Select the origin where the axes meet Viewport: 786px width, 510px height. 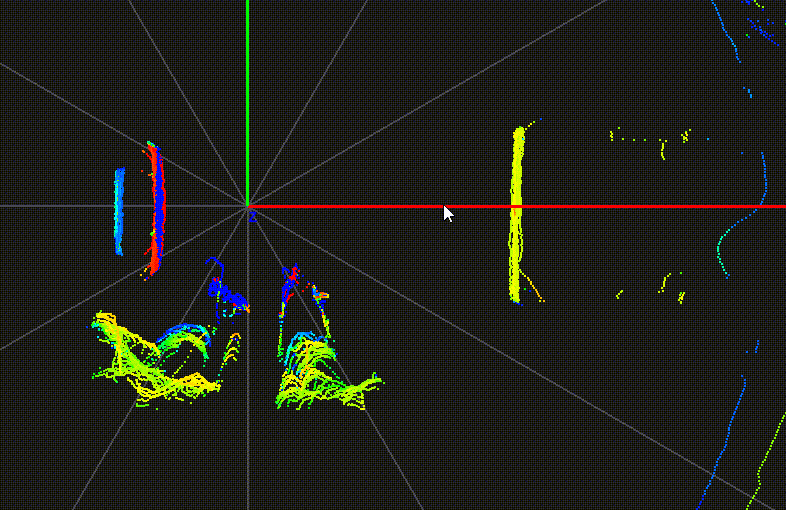coord(247,206)
